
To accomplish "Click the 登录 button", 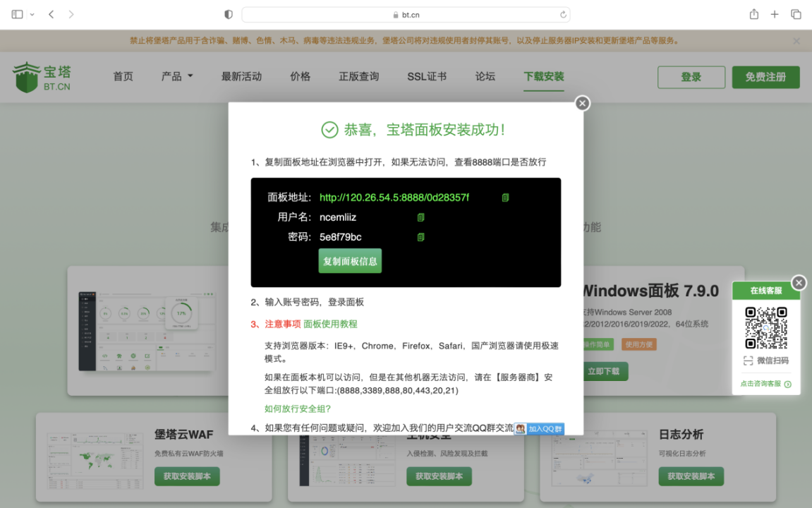I will click(x=691, y=77).
